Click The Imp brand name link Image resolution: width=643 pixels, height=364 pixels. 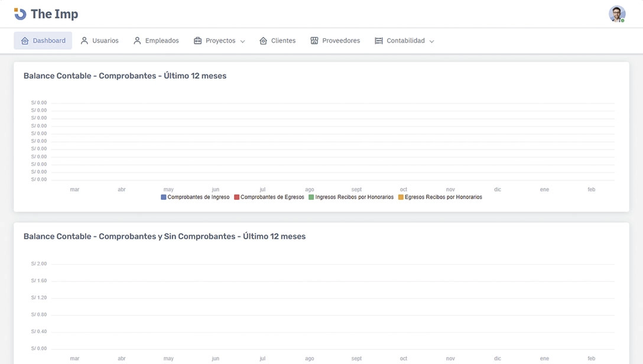click(x=54, y=14)
